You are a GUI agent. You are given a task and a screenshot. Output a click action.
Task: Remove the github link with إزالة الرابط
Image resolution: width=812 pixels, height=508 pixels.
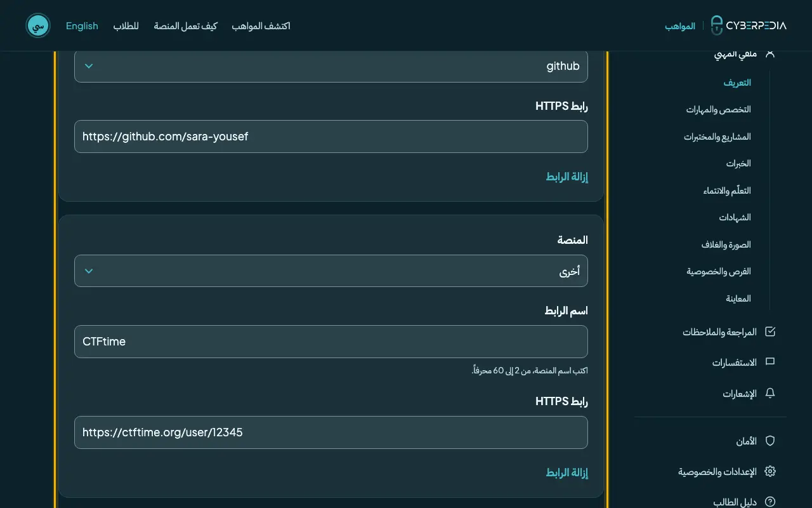pos(567,177)
